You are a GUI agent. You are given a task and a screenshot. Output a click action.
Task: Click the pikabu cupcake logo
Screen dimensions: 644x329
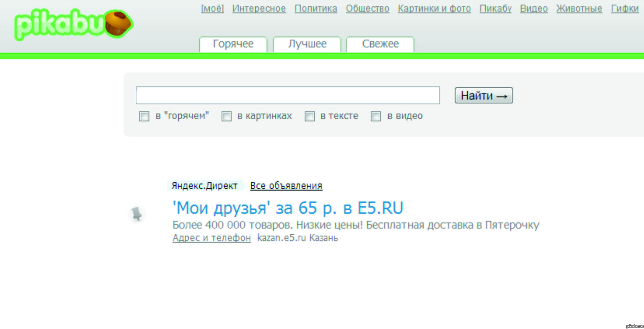point(74,24)
